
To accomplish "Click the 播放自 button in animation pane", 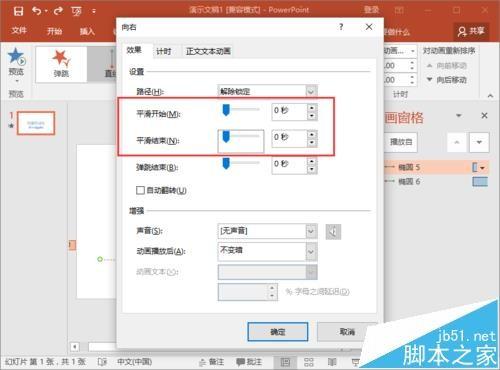I will 401,142.
